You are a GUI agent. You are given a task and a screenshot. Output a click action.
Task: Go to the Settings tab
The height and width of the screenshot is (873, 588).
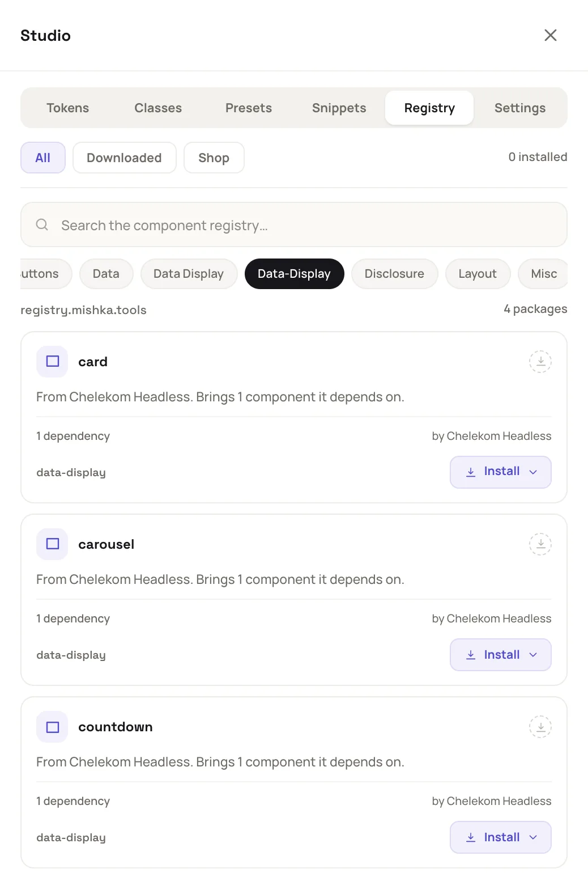tap(520, 108)
